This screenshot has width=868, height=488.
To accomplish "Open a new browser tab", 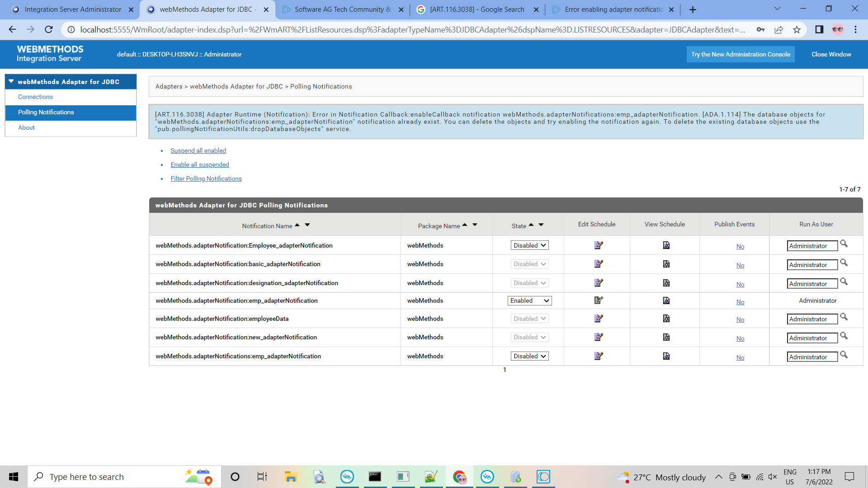I will tap(693, 9).
